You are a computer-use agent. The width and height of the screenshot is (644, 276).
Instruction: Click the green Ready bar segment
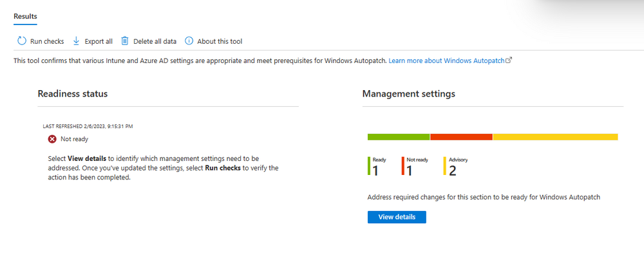pyautogui.click(x=399, y=137)
